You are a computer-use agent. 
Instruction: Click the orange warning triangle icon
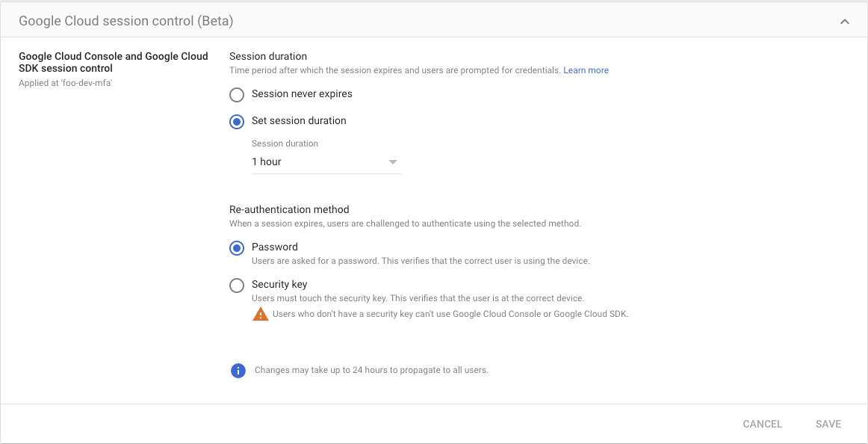click(260, 315)
